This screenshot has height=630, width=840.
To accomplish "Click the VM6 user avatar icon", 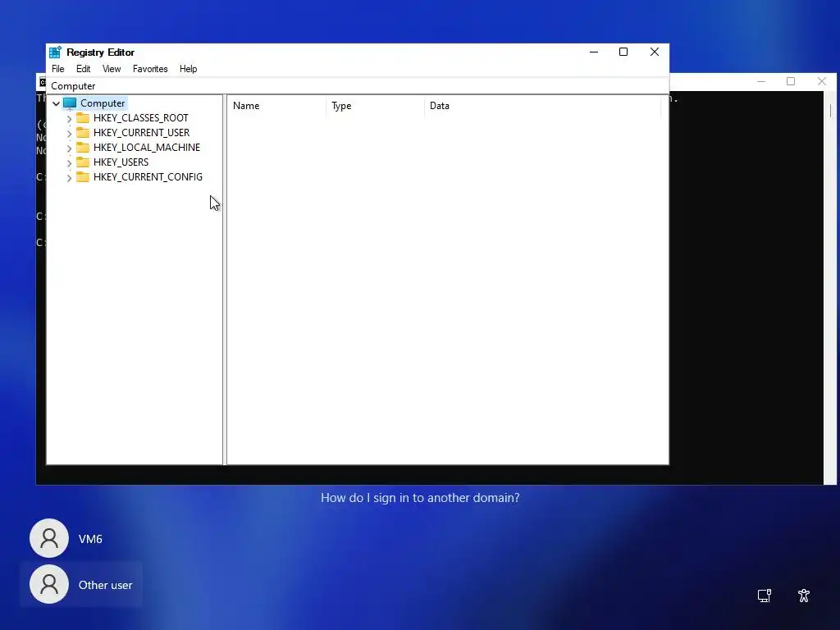I will [x=49, y=538].
